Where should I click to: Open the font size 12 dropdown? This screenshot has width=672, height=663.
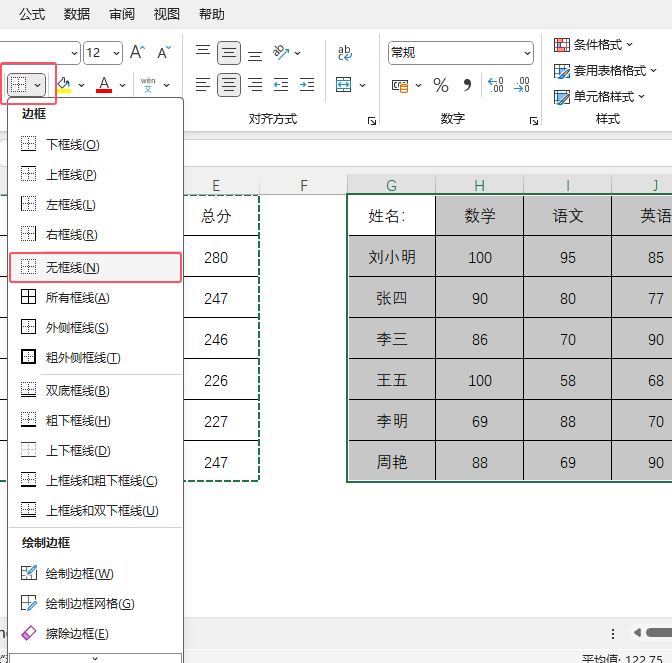(116, 53)
